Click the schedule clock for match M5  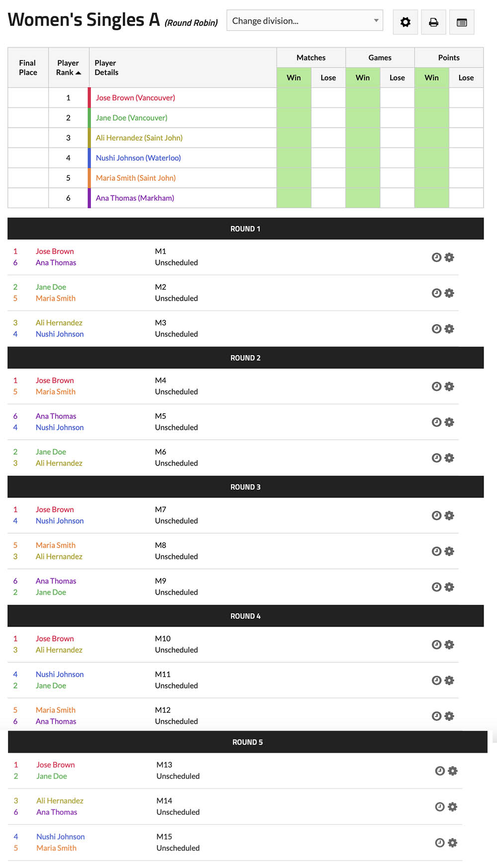[x=436, y=422]
